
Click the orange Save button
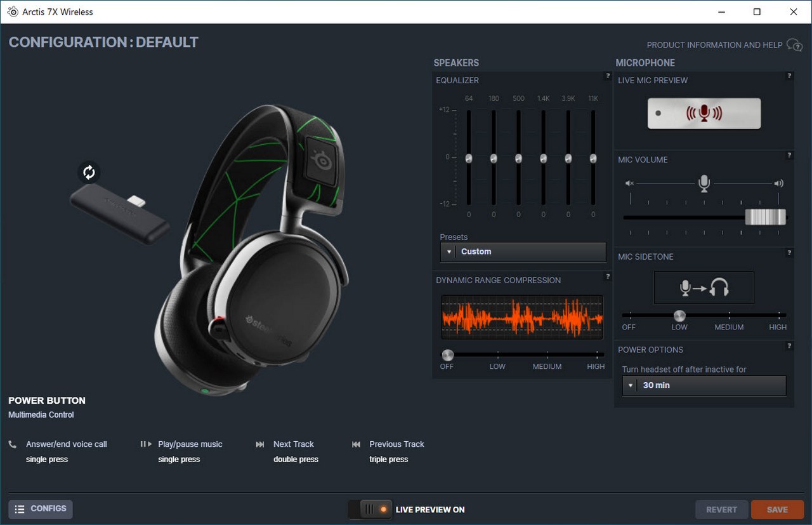click(x=777, y=509)
